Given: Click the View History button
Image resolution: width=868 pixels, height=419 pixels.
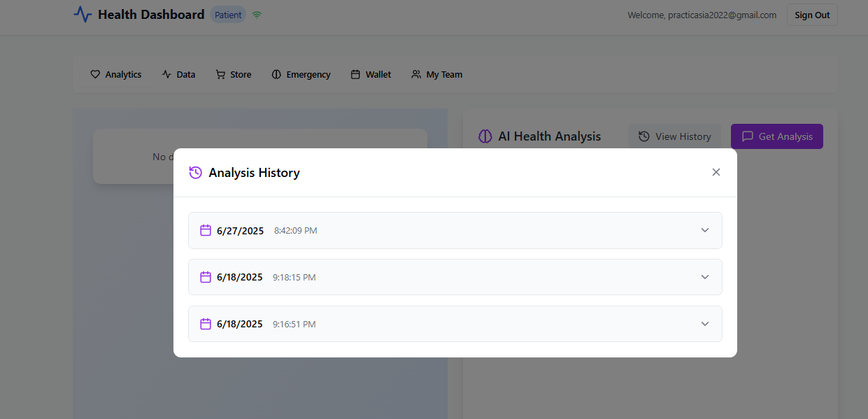Looking at the screenshot, I should pos(675,136).
